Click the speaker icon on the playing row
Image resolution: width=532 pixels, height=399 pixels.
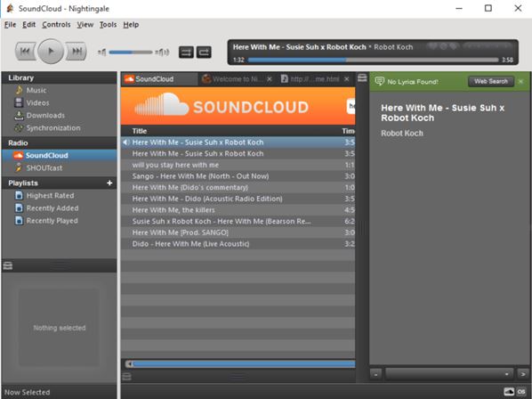[x=125, y=142]
